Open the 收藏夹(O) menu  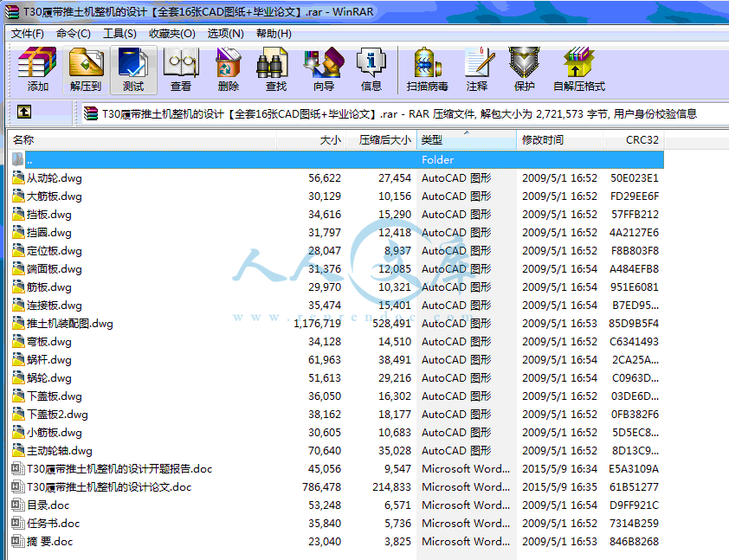coord(172,34)
